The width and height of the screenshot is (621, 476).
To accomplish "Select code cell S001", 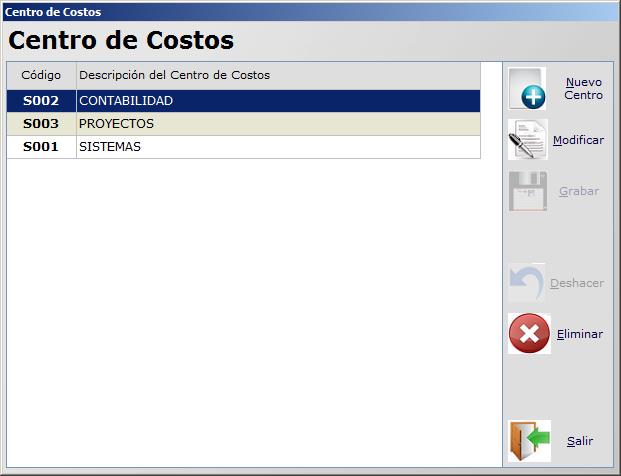I will (41, 147).
